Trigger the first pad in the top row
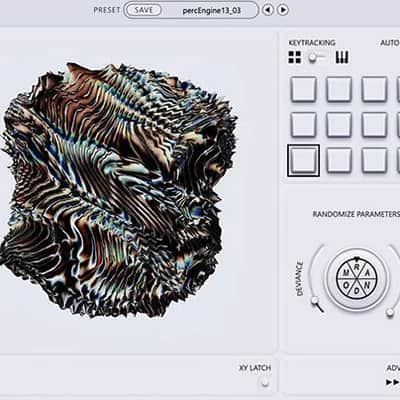This screenshot has width=400, height=400. [x=304, y=89]
